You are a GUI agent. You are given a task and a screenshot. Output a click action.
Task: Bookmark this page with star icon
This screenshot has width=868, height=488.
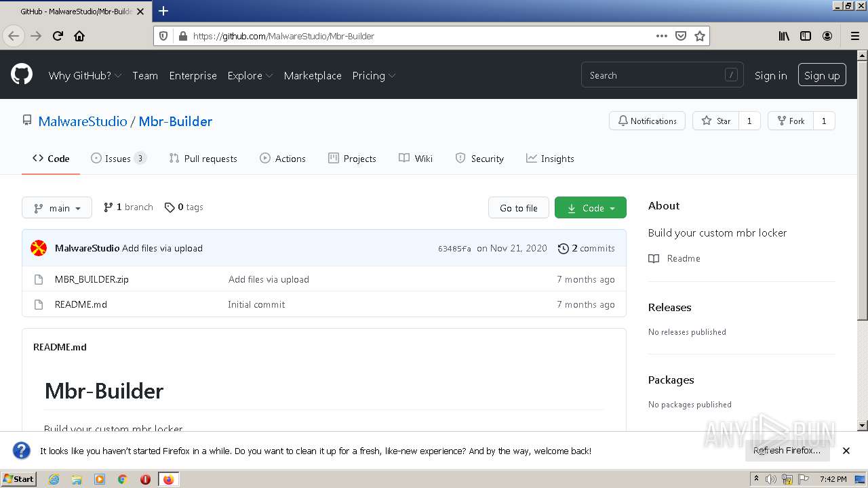pos(700,36)
